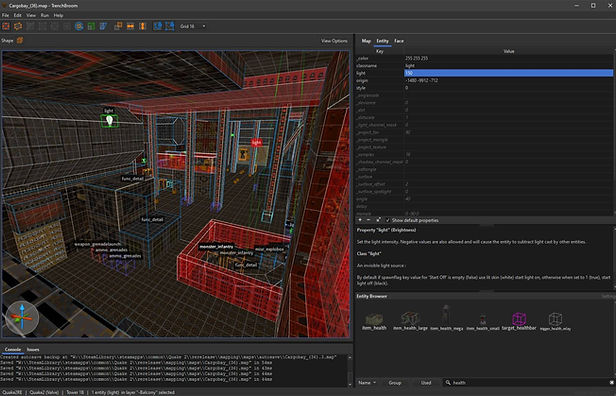Click the minus remove property icon
Image resolution: width=616 pixels, height=396 pixels.
368,220
